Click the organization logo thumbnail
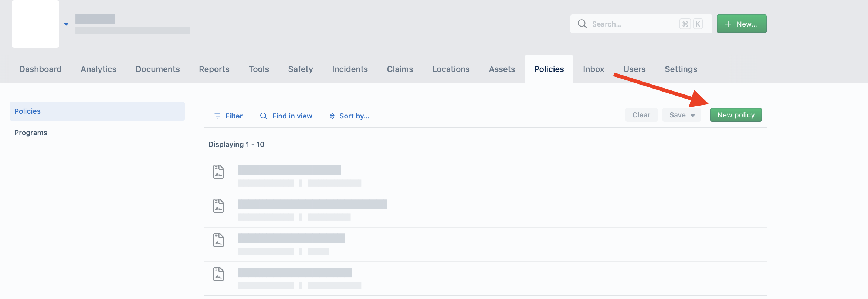The width and height of the screenshot is (868, 299). click(x=35, y=24)
